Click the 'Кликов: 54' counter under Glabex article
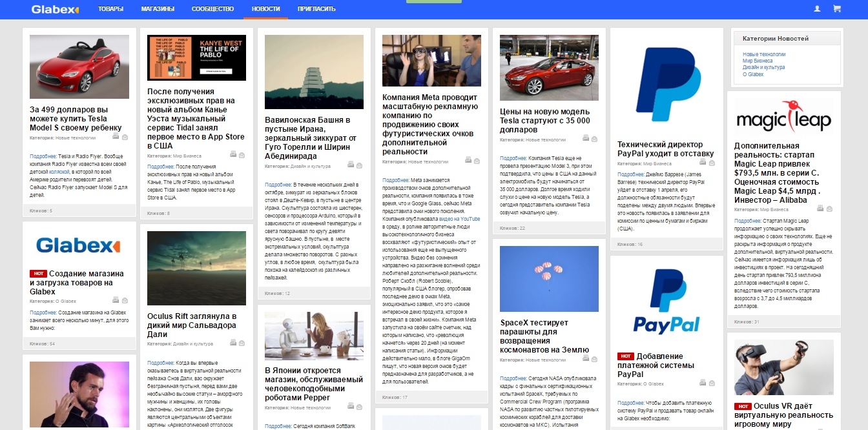Image resolution: width=868 pixels, height=430 pixels. click(x=43, y=343)
